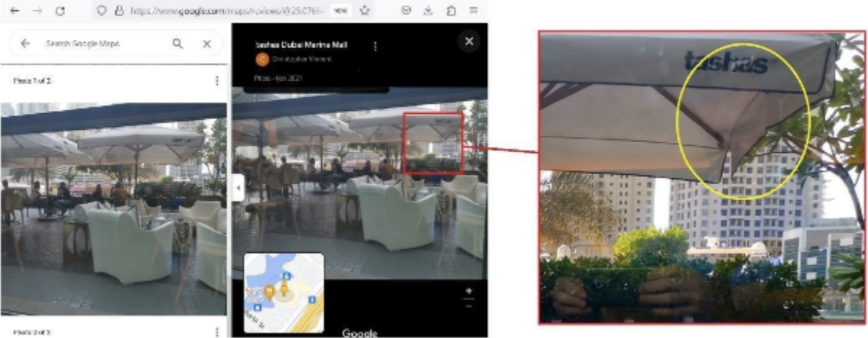Open the tashas Dubai Marina Mall options menu
Image resolution: width=868 pixels, height=338 pixels.
[x=375, y=46]
